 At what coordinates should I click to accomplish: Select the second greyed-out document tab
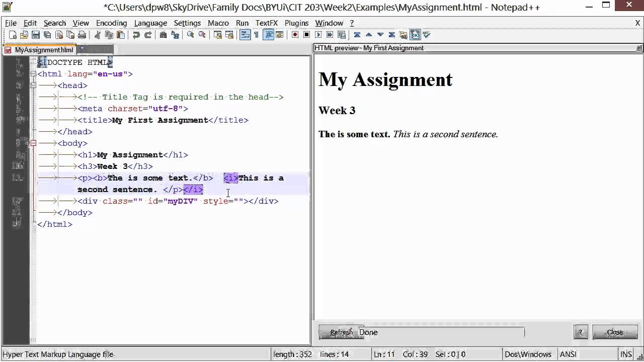[x=95, y=49]
